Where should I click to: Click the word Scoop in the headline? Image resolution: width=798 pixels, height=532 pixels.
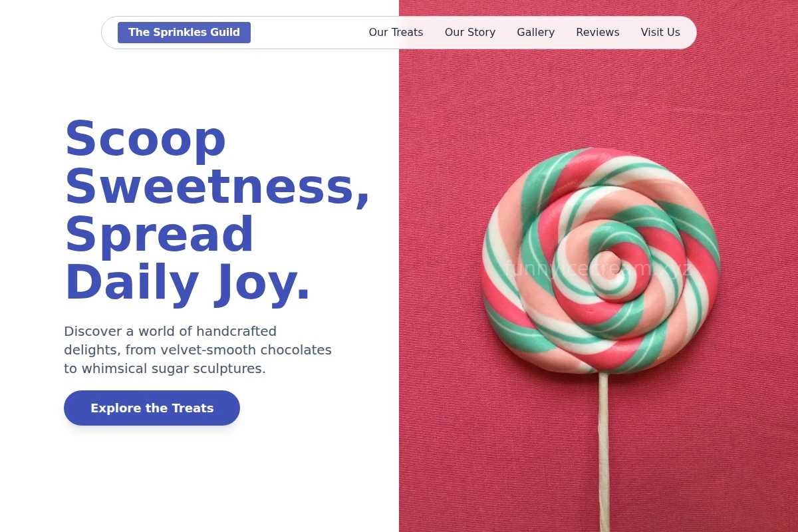[x=145, y=139]
